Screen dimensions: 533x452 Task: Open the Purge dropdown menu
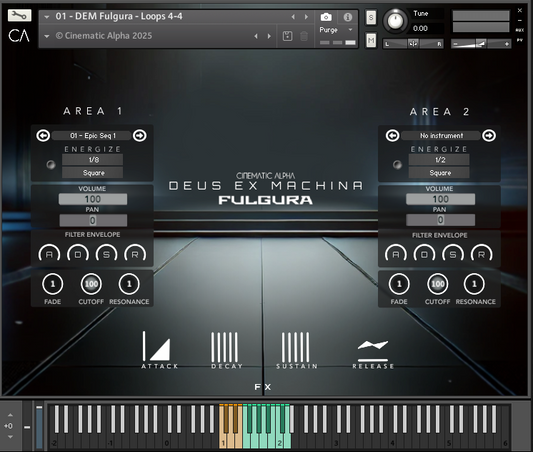[336, 30]
